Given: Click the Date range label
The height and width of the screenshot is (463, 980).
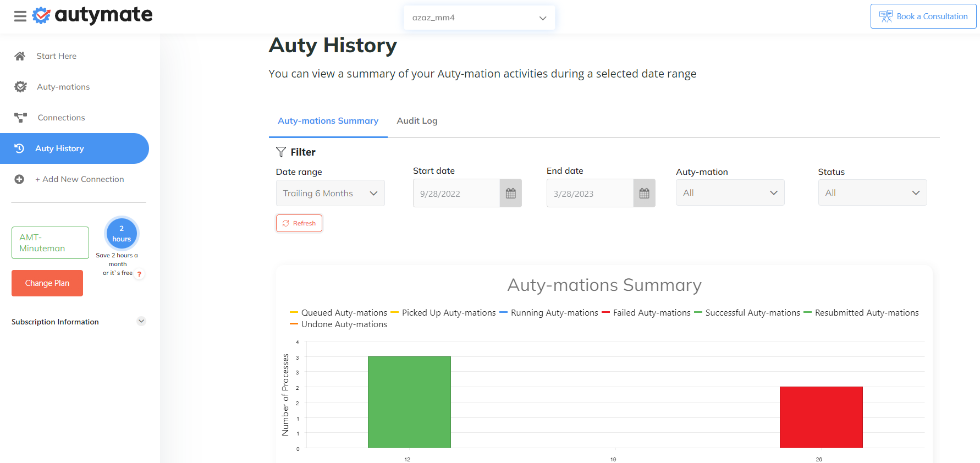Looking at the screenshot, I should pyautogui.click(x=299, y=172).
